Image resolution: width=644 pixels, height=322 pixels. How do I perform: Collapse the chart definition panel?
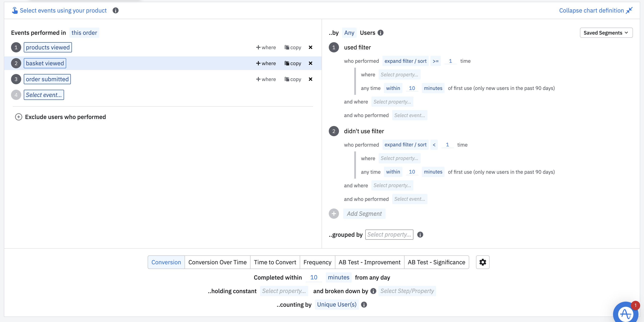point(595,11)
